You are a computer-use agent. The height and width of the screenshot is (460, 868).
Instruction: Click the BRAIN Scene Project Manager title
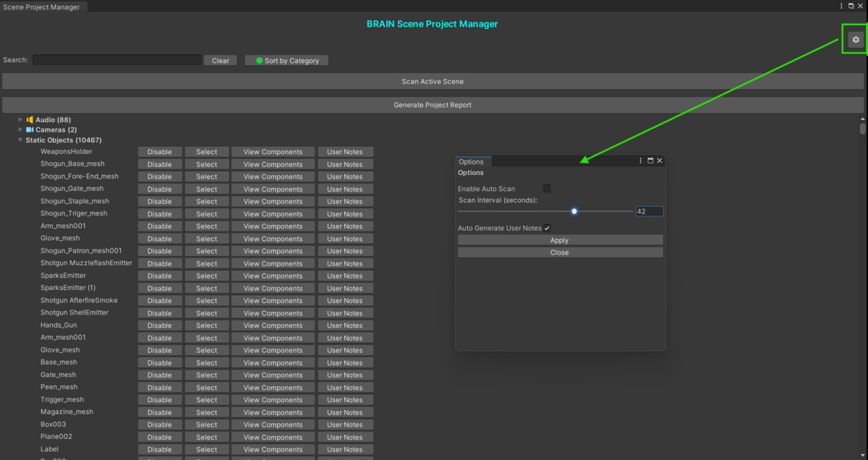click(x=433, y=24)
